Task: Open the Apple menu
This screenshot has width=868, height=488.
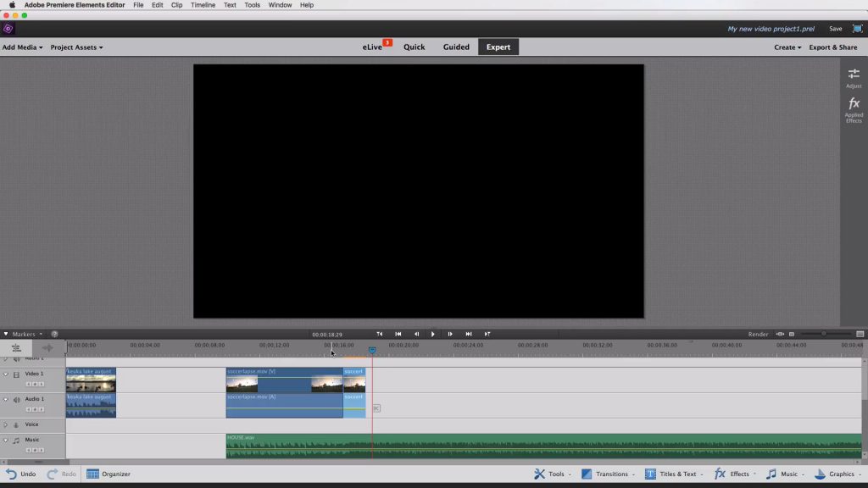Action: pos(12,5)
